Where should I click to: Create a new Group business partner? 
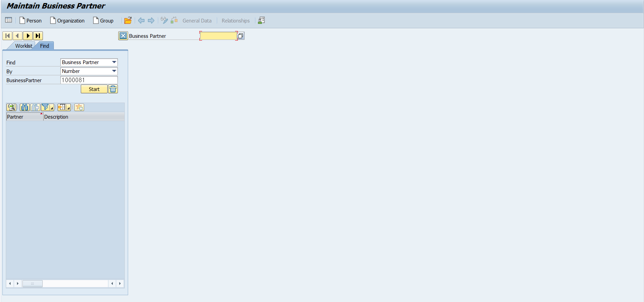click(103, 20)
